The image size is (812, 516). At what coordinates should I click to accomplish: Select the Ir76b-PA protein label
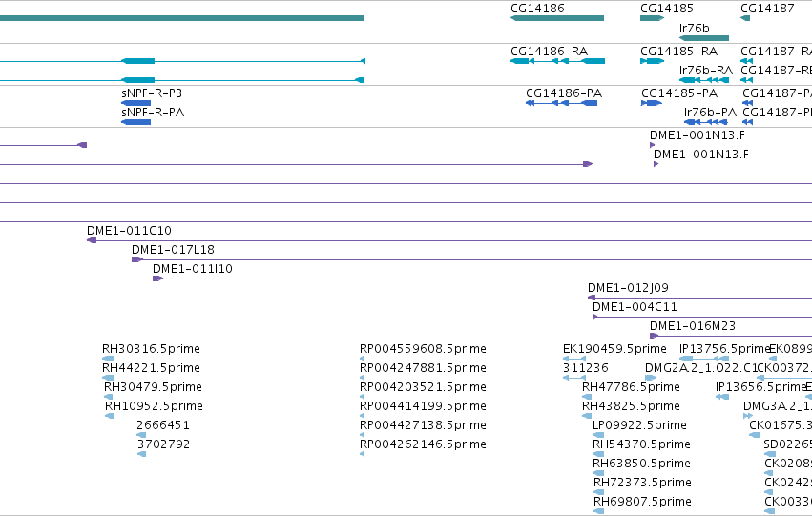[x=710, y=113]
